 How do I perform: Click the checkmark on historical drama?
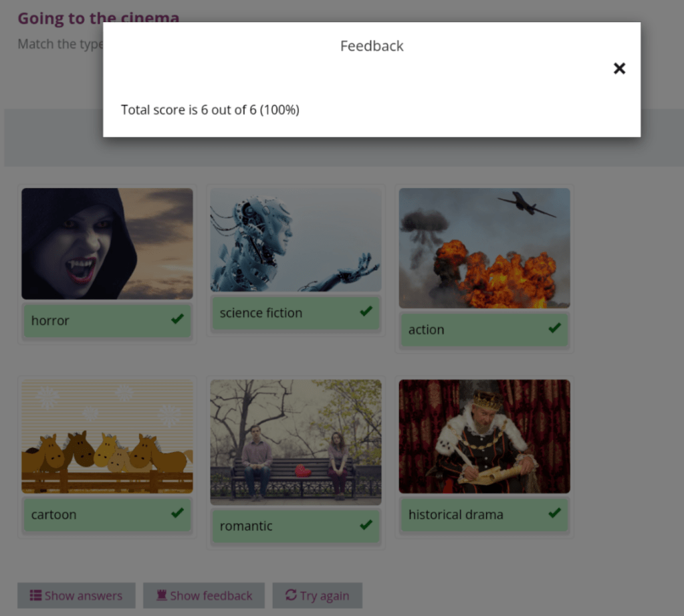pyautogui.click(x=554, y=514)
